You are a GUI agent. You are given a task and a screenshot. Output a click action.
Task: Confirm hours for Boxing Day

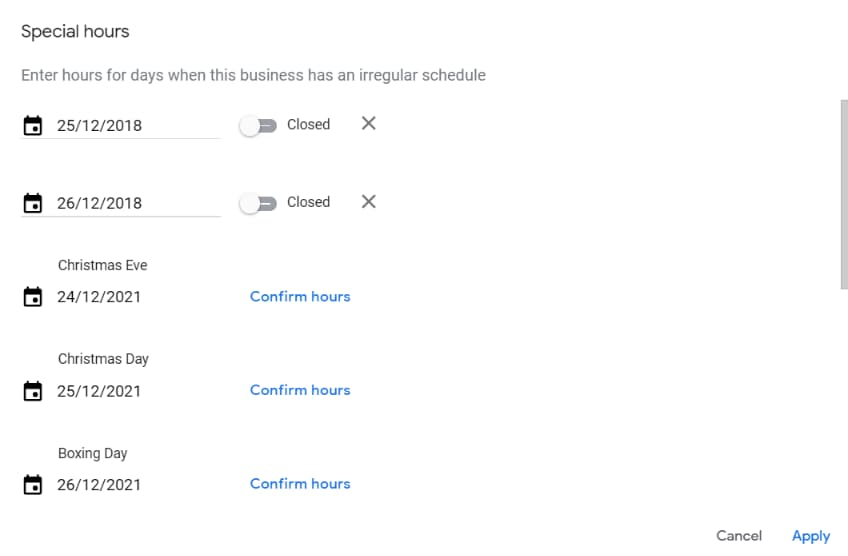point(300,484)
